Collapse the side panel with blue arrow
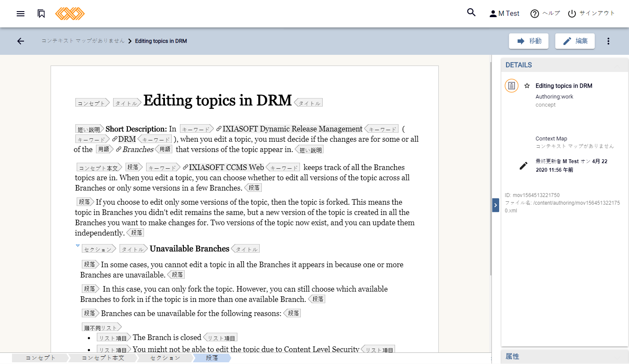The width and height of the screenshot is (629, 364). click(496, 205)
